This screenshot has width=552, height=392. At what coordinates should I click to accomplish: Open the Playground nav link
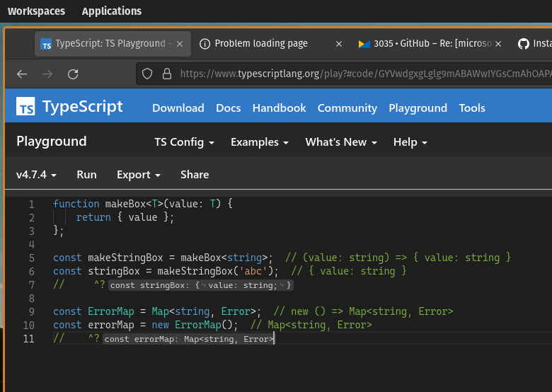tap(418, 108)
